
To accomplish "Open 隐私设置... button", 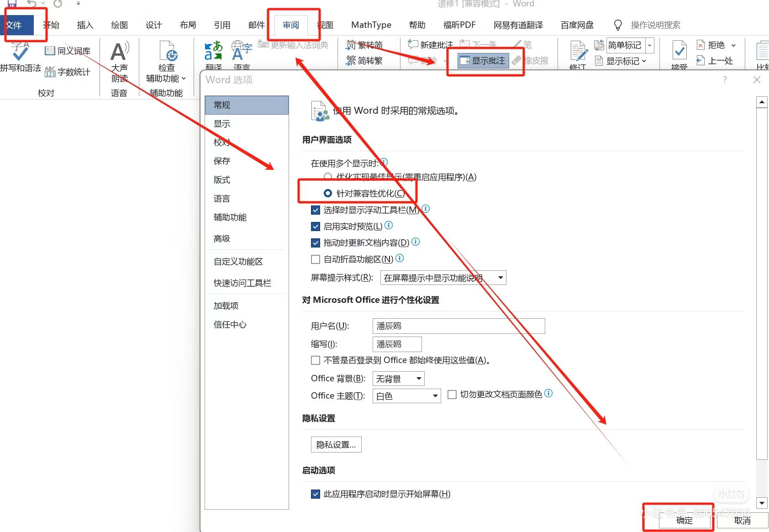I will [x=336, y=444].
